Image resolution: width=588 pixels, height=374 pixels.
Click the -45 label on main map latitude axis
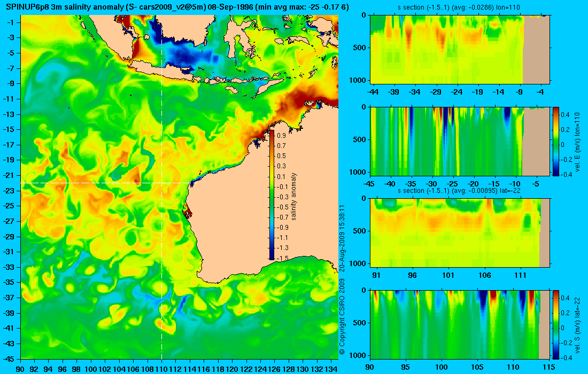(9, 359)
